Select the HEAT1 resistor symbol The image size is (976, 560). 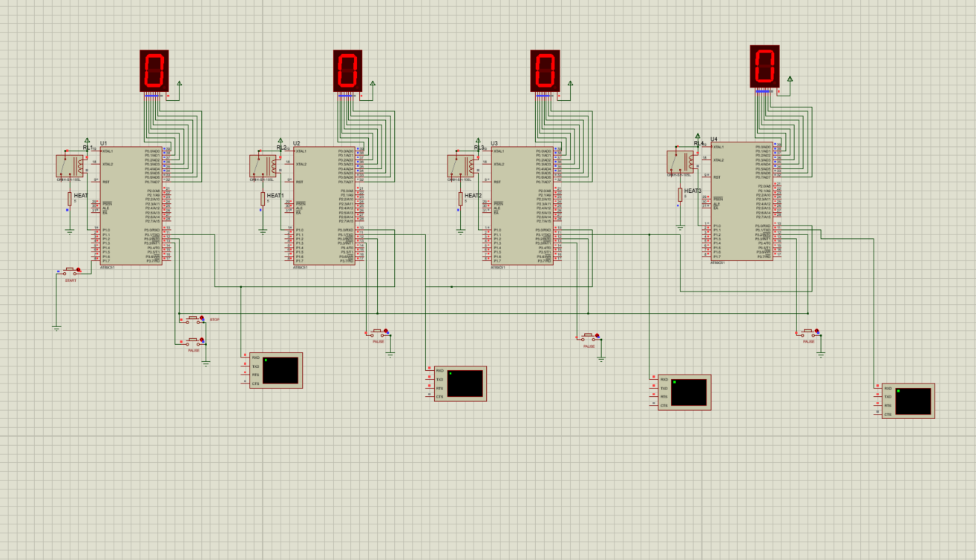pos(263,199)
